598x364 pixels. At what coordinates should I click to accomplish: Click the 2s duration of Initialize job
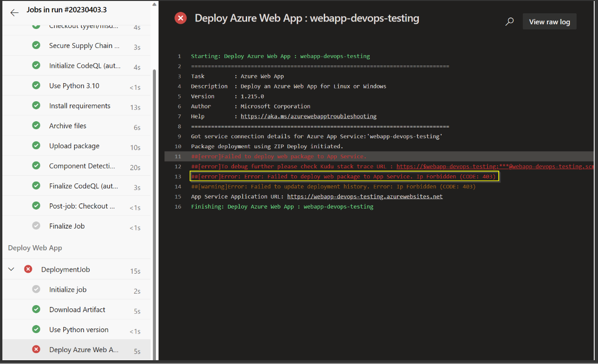[137, 291]
